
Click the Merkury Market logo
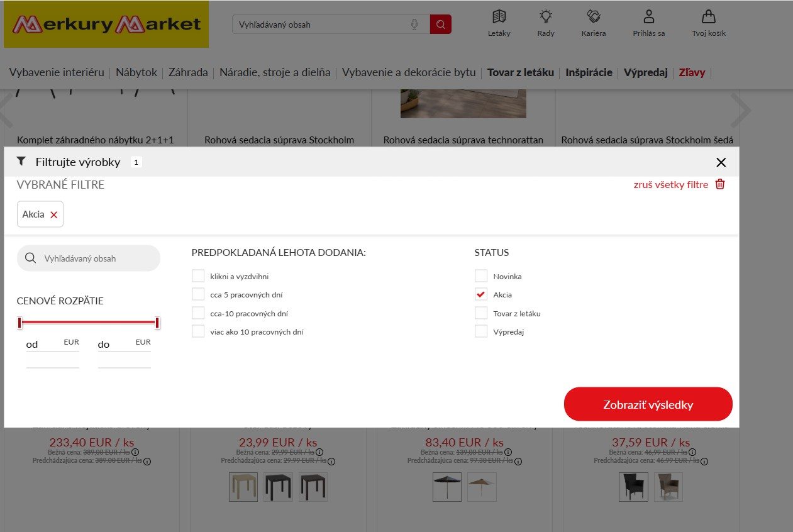(106, 25)
